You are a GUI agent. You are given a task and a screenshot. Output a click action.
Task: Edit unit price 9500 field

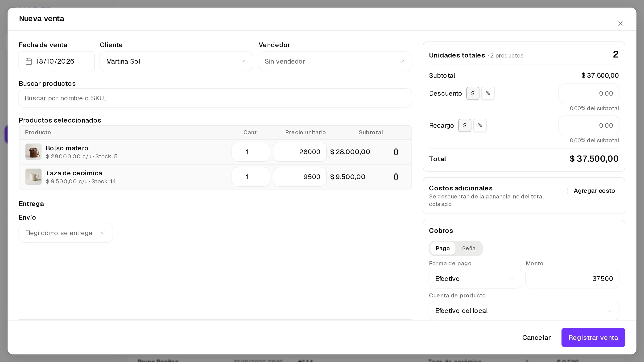(x=300, y=177)
